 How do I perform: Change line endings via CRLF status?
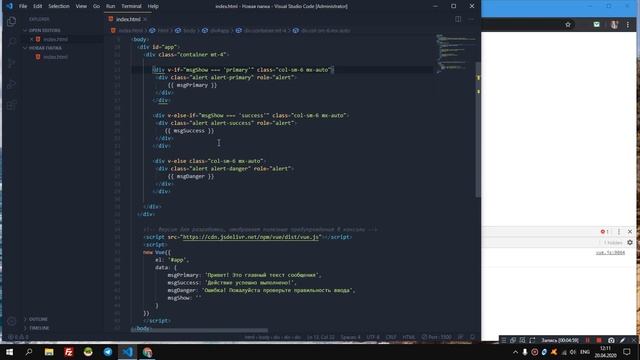click(x=391, y=337)
